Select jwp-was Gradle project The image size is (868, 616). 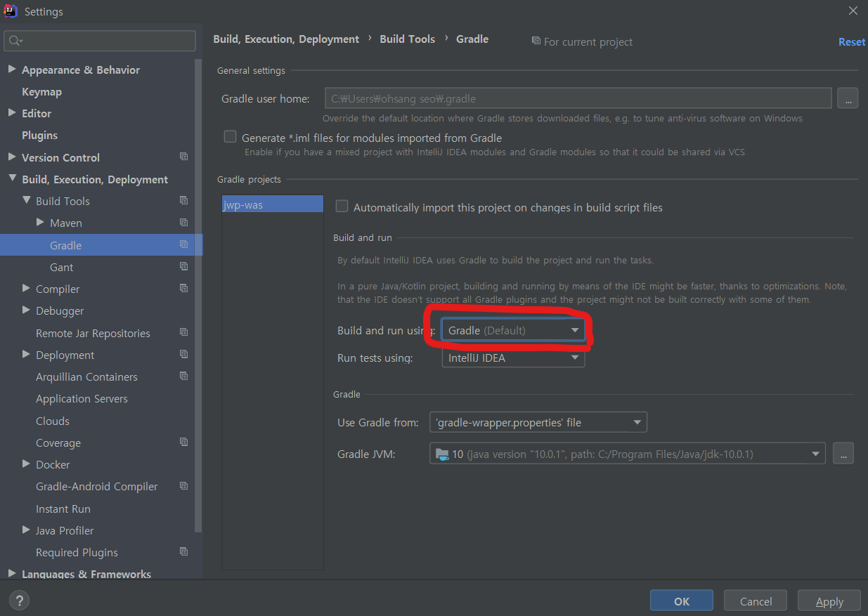[x=273, y=204]
